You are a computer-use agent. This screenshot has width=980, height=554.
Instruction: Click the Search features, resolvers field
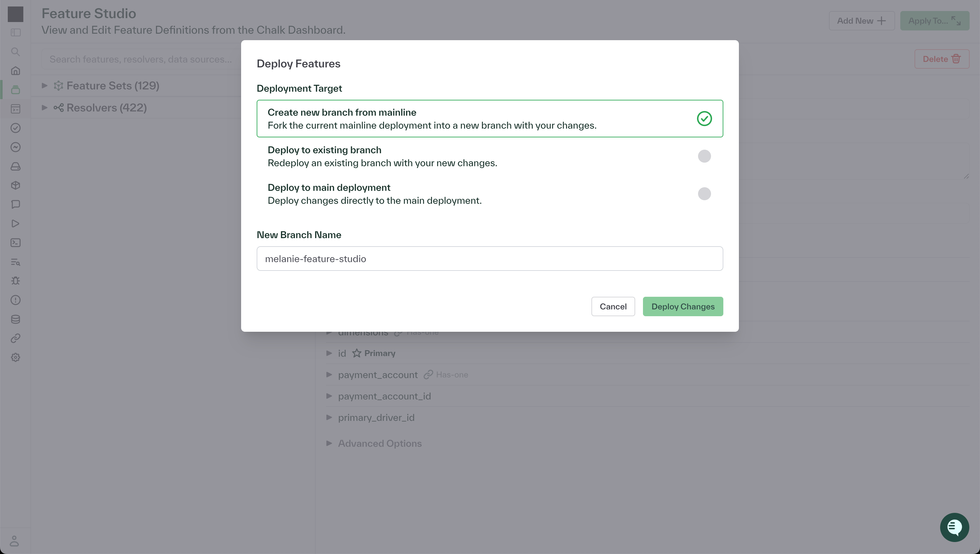tap(141, 59)
